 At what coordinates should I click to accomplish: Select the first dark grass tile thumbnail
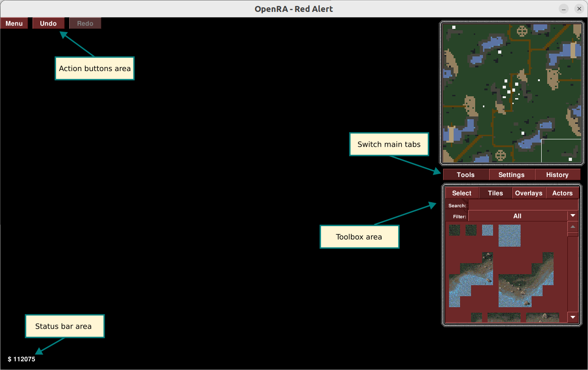point(455,230)
